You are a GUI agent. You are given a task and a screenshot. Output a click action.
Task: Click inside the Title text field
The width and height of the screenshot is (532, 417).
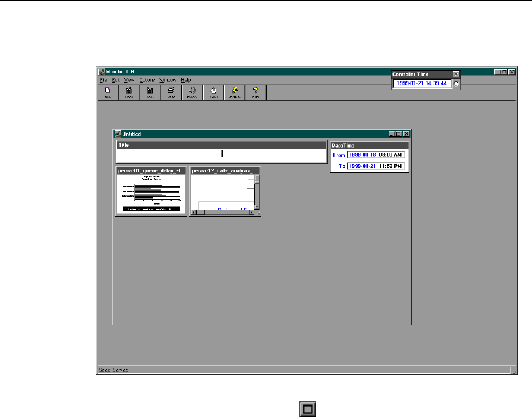221,155
